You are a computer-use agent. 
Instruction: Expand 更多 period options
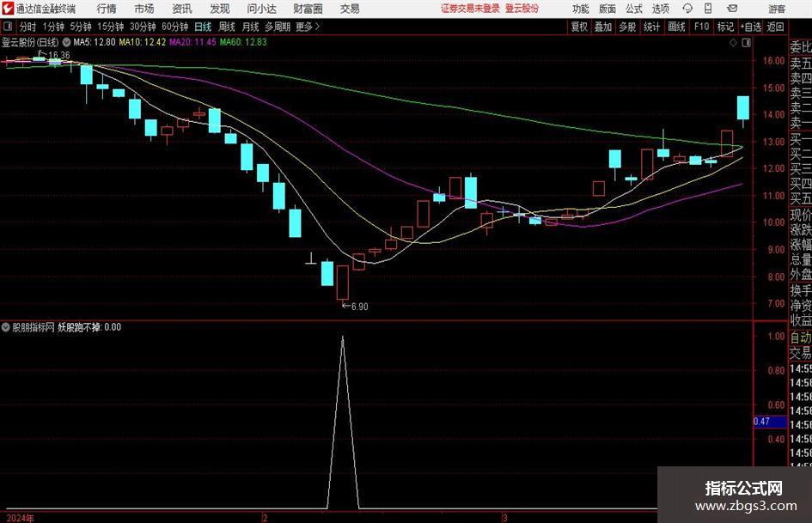pyautogui.click(x=308, y=27)
